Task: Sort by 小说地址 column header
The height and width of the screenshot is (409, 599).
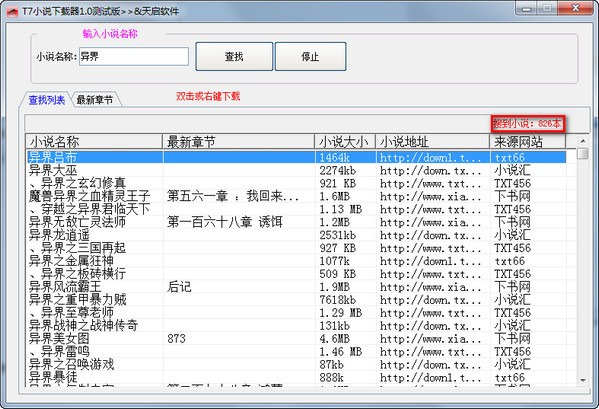Action: (x=432, y=142)
